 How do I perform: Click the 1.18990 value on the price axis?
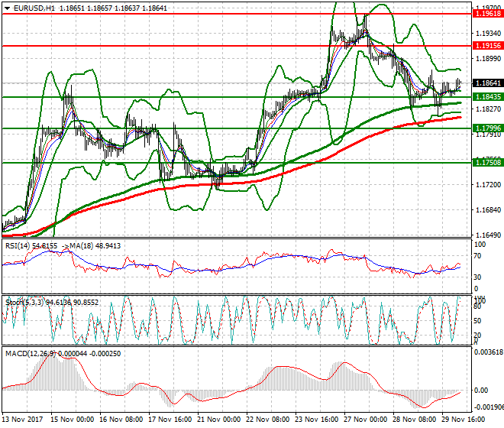pos(488,59)
